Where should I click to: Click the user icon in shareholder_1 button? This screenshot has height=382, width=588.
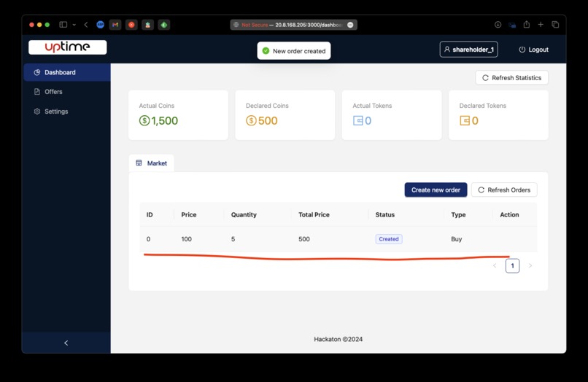click(447, 49)
